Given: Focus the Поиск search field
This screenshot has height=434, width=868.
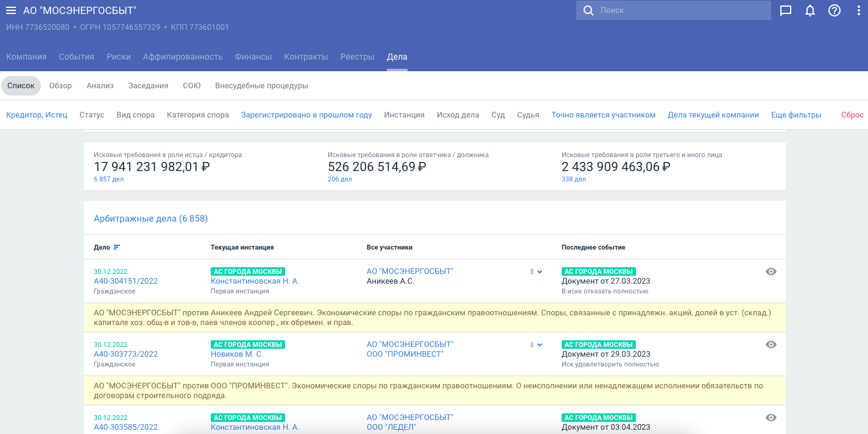Looking at the screenshot, I should [x=674, y=10].
